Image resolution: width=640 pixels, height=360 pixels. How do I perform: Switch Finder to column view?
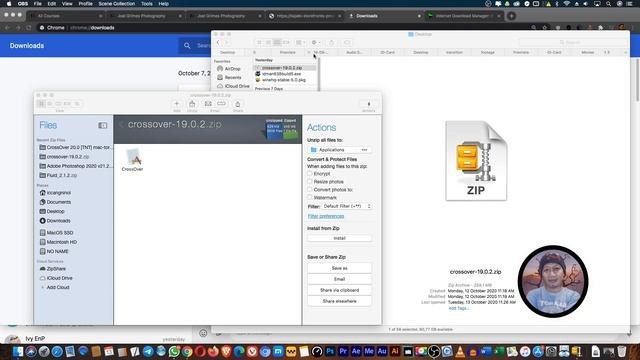pos(277,42)
